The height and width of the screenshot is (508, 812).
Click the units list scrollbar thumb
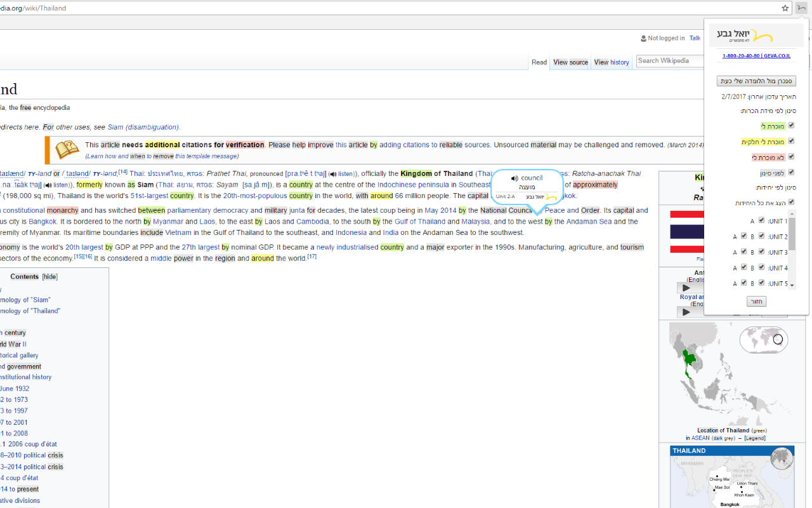(791, 234)
